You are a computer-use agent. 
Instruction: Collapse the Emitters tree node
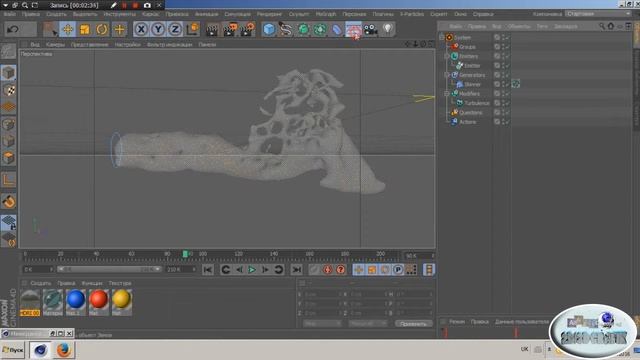click(447, 56)
